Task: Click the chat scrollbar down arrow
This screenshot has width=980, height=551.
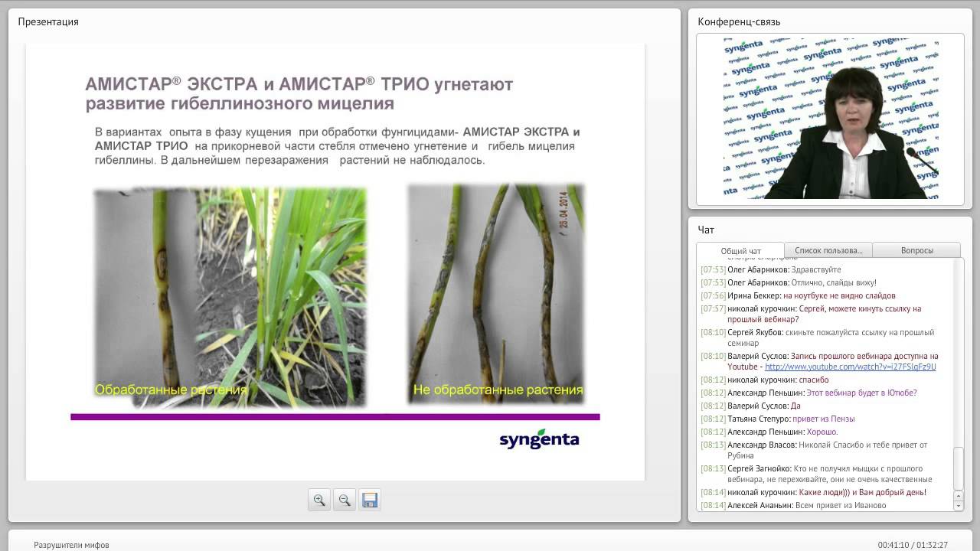Action: 959,506
